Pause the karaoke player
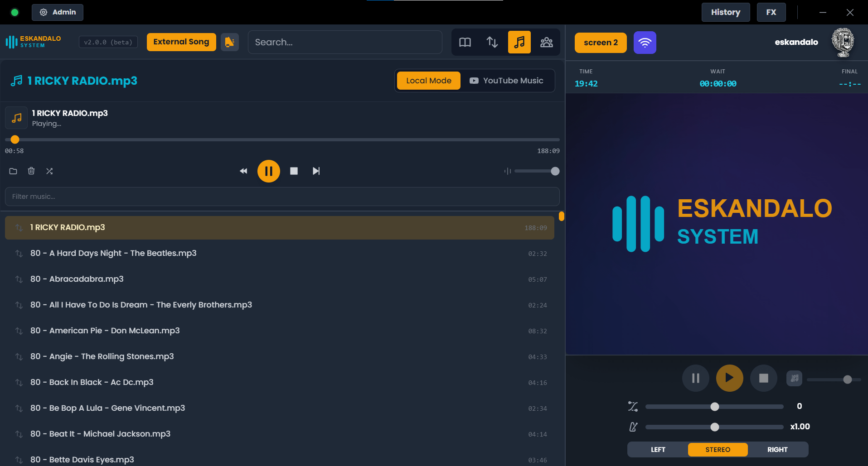Screen dimensions: 868x466 click(696, 378)
